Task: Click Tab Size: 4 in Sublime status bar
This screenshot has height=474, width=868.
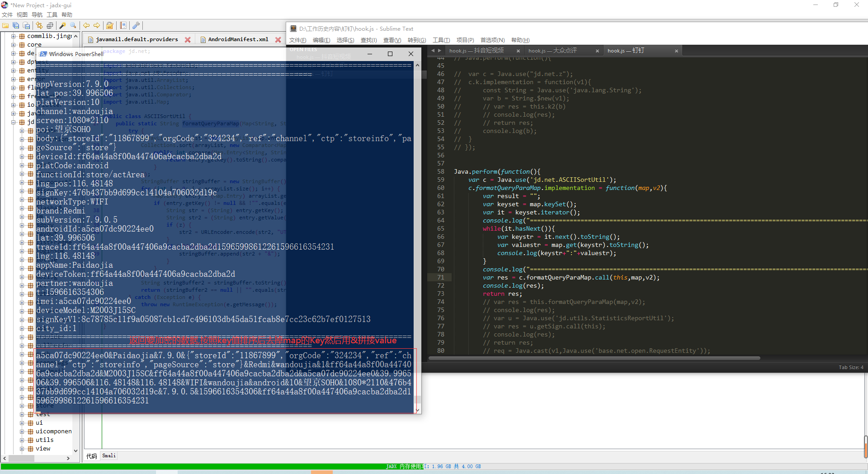Action: tap(851, 367)
